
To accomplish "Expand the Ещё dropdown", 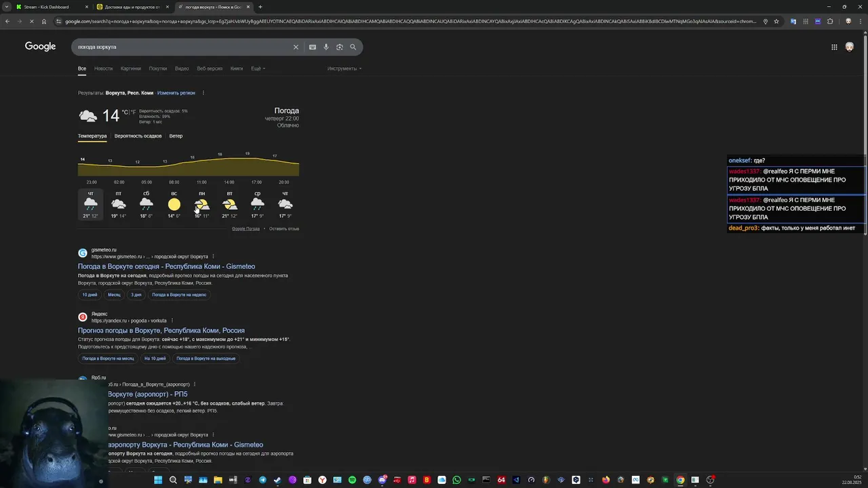I will [x=258, y=68].
